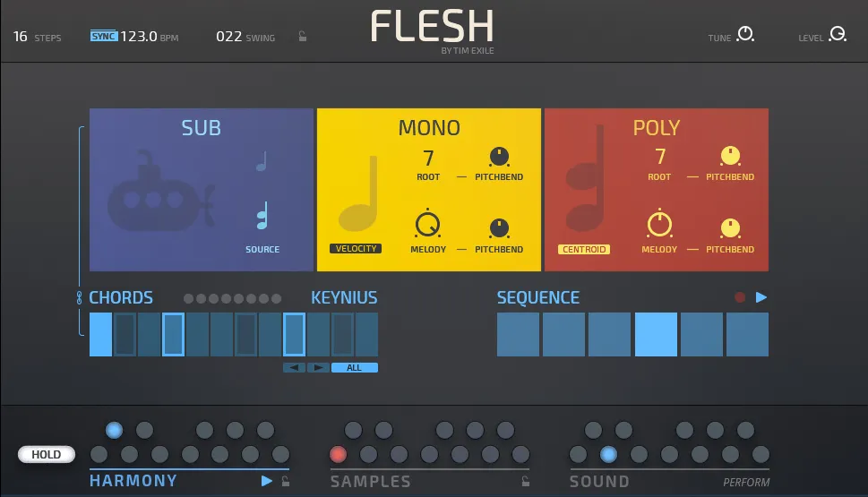Viewport: 868px width, 497px height.
Task: Toggle the SYNC tempo button
Action: click(104, 36)
